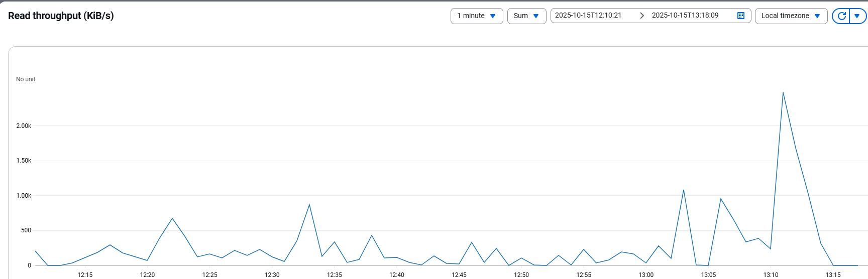Click the Read throughput (KiB/s) title

61,16
